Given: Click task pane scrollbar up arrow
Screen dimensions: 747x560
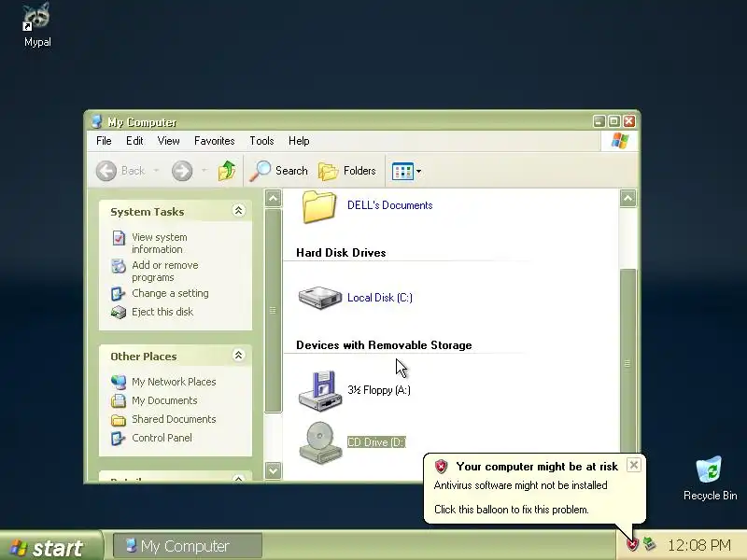Looking at the screenshot, I should pyautogui.click(x=273, y=198).
